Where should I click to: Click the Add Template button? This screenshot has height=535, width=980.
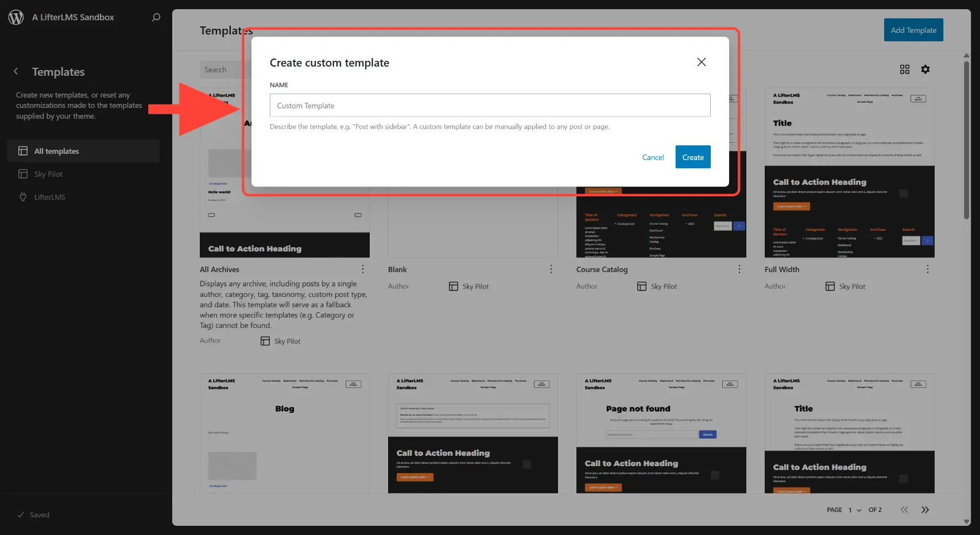(x=913, y=30)
